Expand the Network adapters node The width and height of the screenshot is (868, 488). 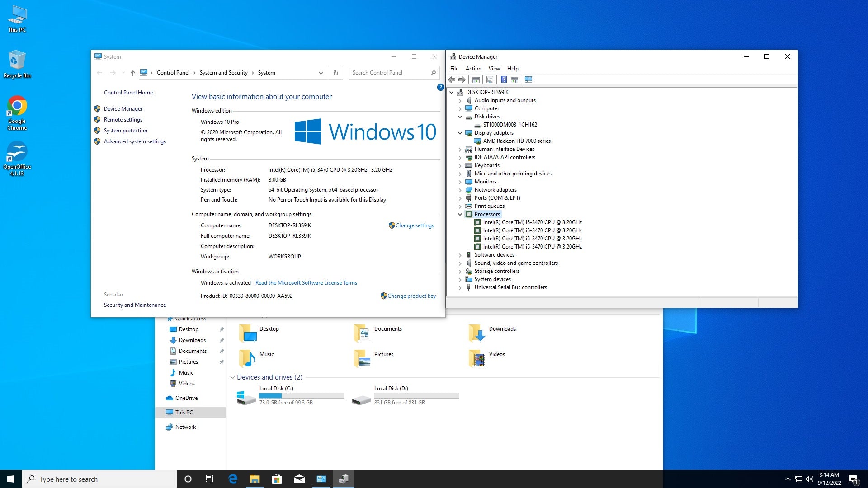[460, 190]
